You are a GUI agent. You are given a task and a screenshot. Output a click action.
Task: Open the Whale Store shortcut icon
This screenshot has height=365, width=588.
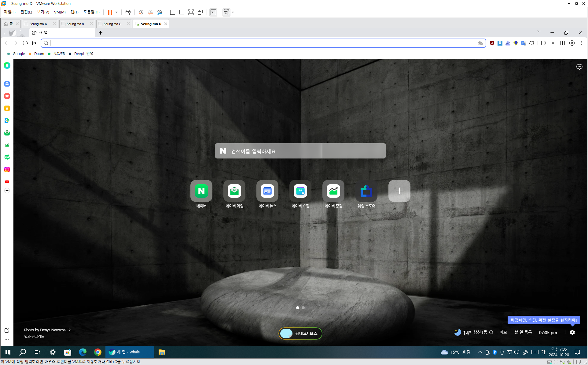coord(366,191)
